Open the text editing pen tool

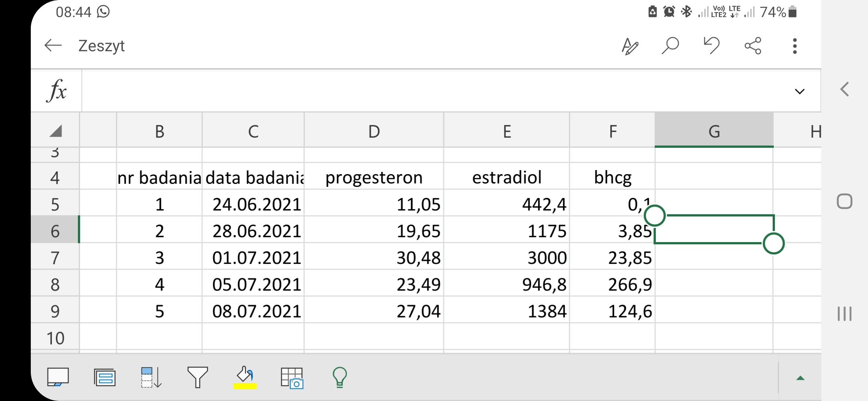[x=630, y=46]
